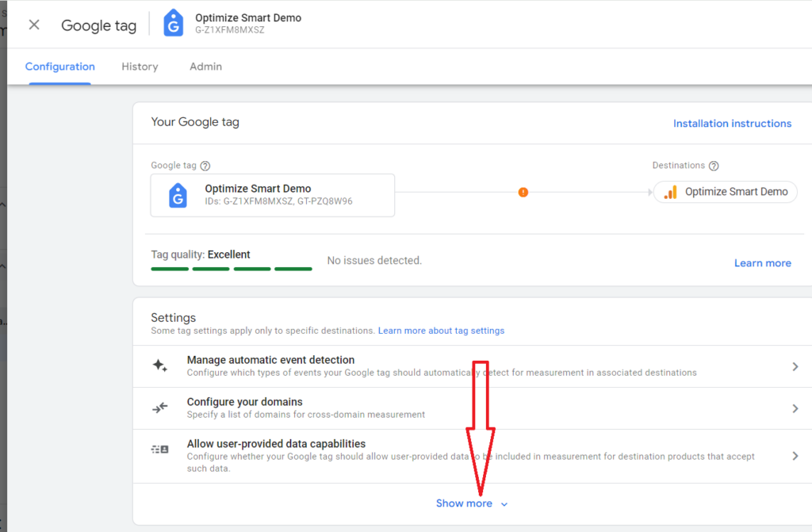Select the Optimize Smart Demo tag card
This screenshot has height=532, width=812.
point(273,195)
